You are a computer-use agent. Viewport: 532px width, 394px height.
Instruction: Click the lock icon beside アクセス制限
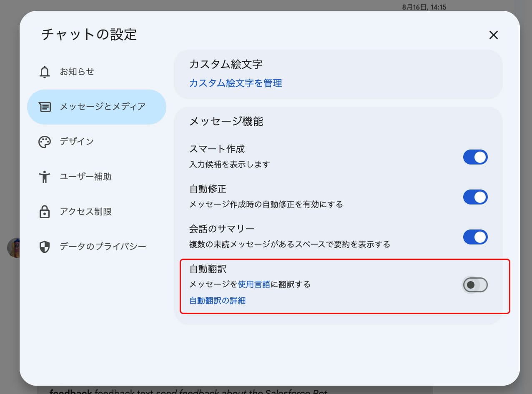coord(44,212)
